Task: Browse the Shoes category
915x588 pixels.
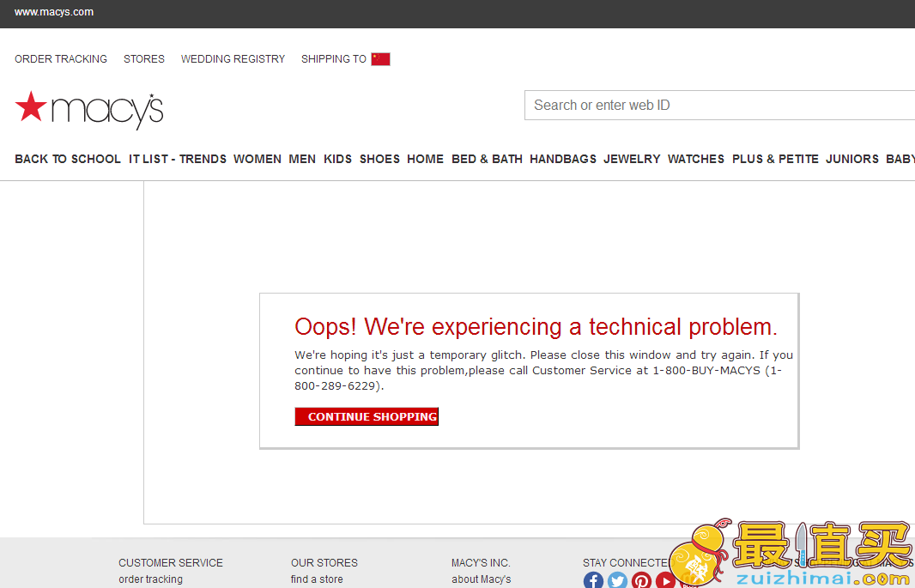Action: [x=380, y=159]
